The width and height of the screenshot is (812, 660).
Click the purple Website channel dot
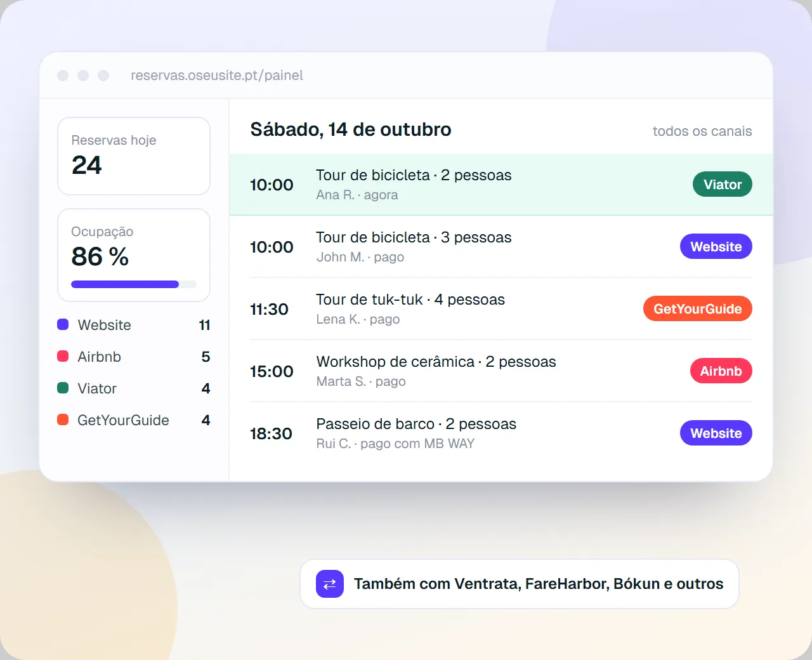(x=63, y=324)
